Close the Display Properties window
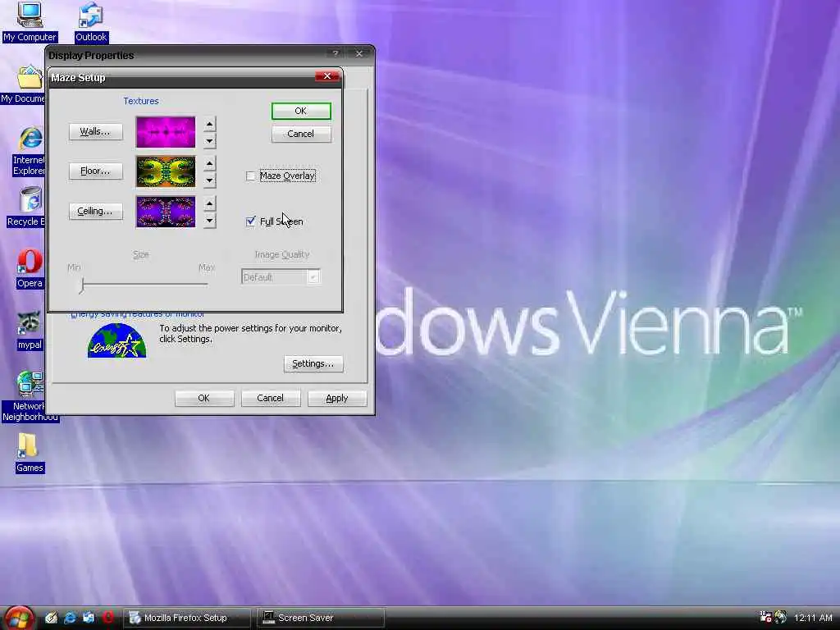The width and height of the screenshot is (840, 630). [359, 53]
